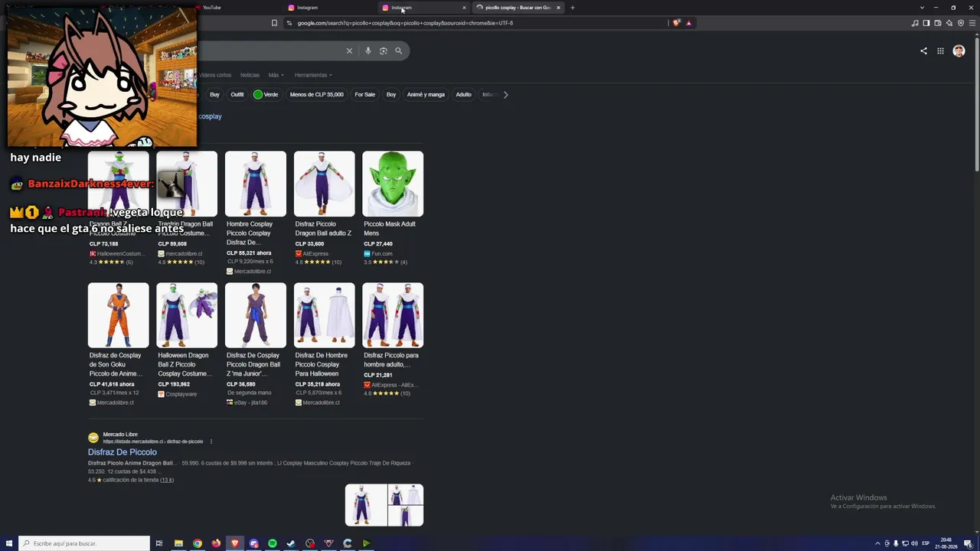This screenshot has height=551, width=980.
Task: Click the store rating count (13 k)
Action: click(x=166, y=480)
